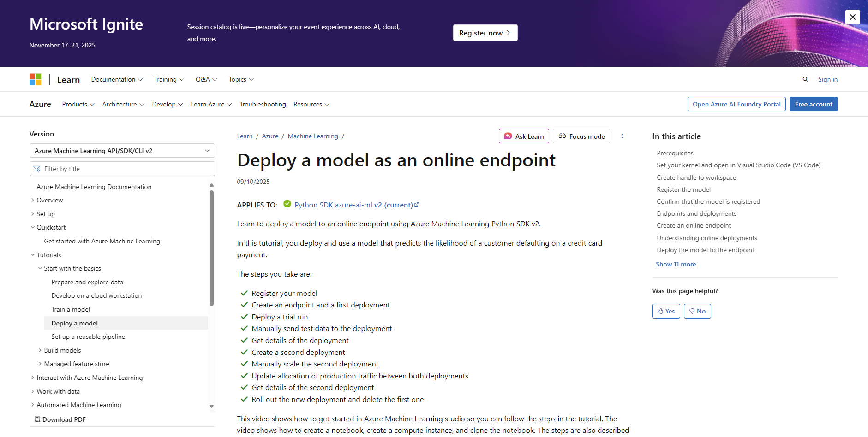
Task: Click the Filter by title field
Action: (x=122, y=169)
